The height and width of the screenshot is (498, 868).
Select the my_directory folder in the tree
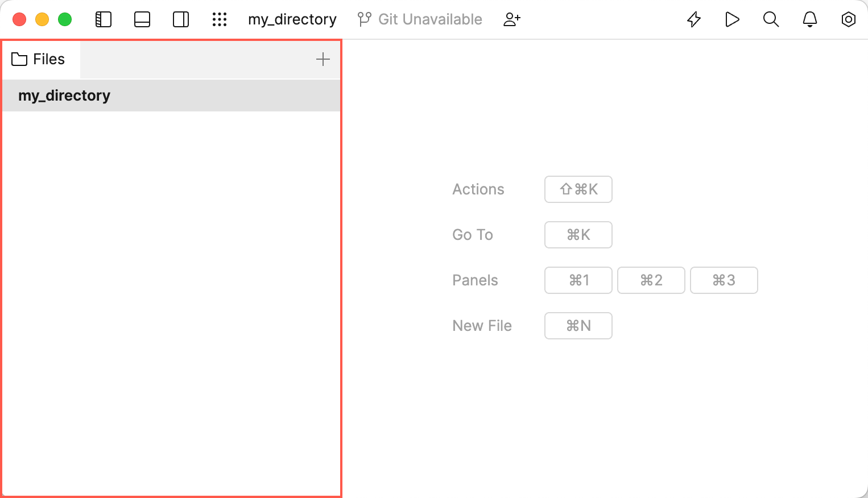[x=64, y=95]
